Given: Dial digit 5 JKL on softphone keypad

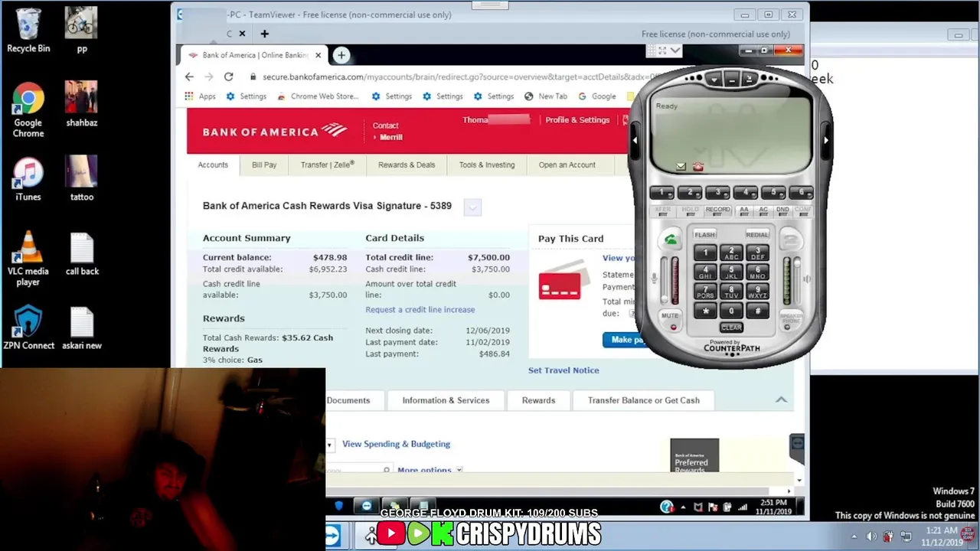Looking at the screenshot, I should (731, 272).
